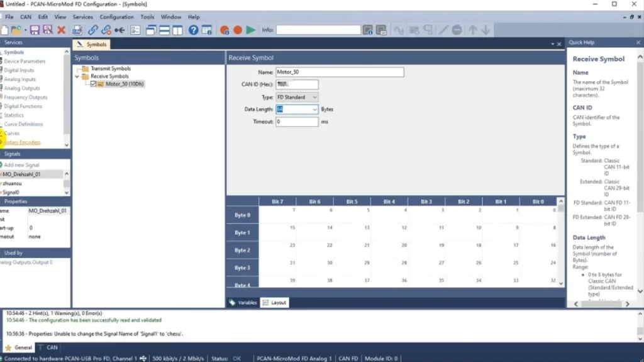Click the blue chain link connect icon
The height and width of the screenshot is (362, 644).
point(92,30)
